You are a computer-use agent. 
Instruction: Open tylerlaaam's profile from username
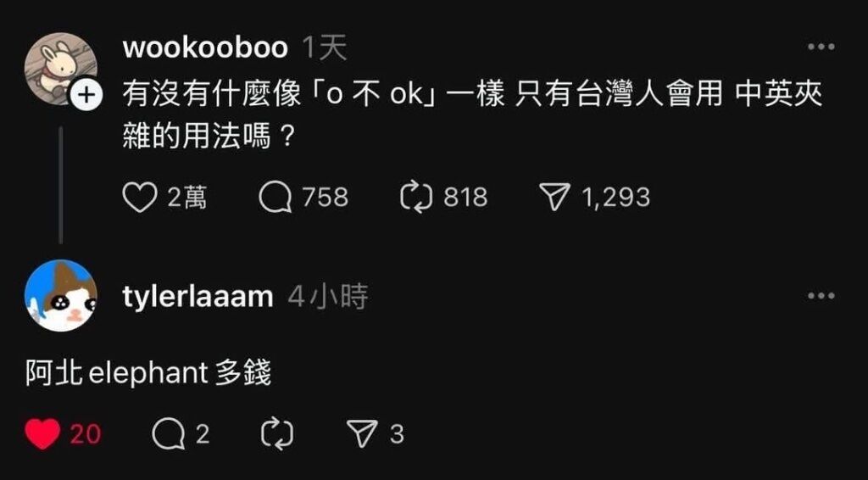(198, 298)
